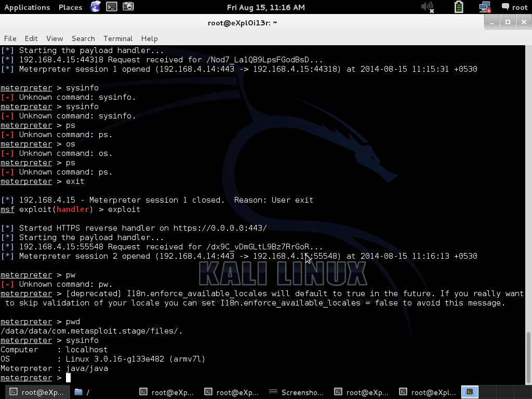Click the "Meterpreter session 1 closed" line
The width and height of the screenshot is (532, 399).
click(x=157, y=200)
